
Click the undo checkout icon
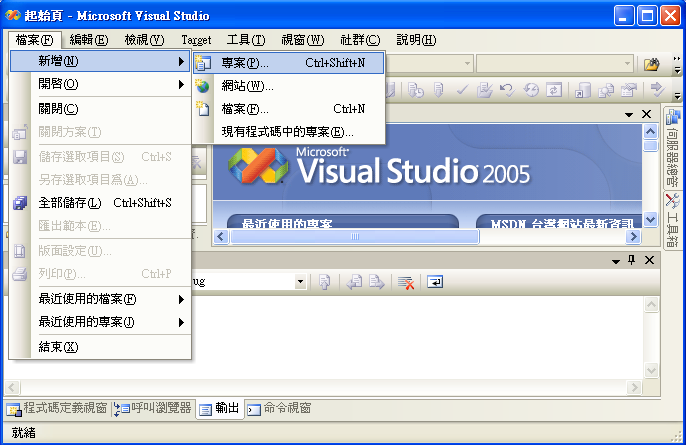click(508, 90)
